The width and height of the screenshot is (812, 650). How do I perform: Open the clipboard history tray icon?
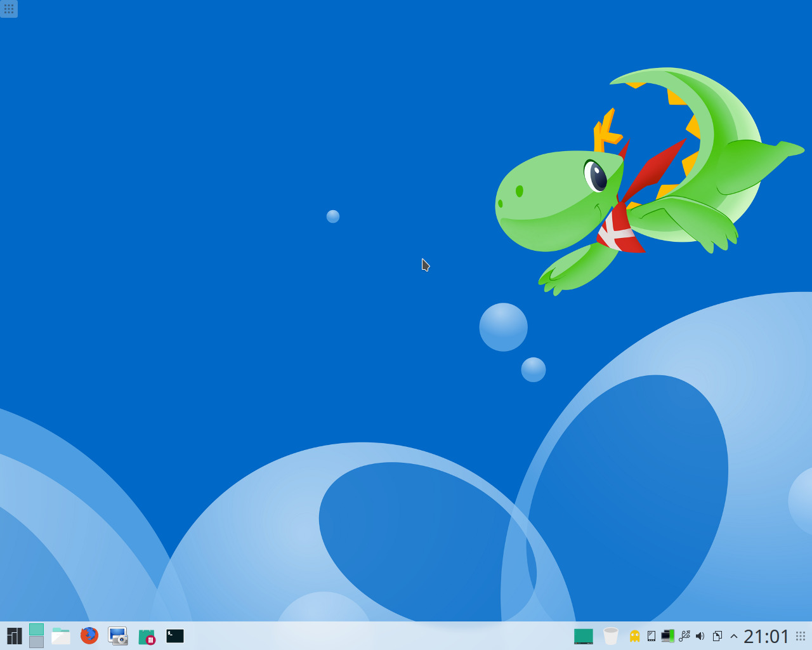click(x=717, y=636)
